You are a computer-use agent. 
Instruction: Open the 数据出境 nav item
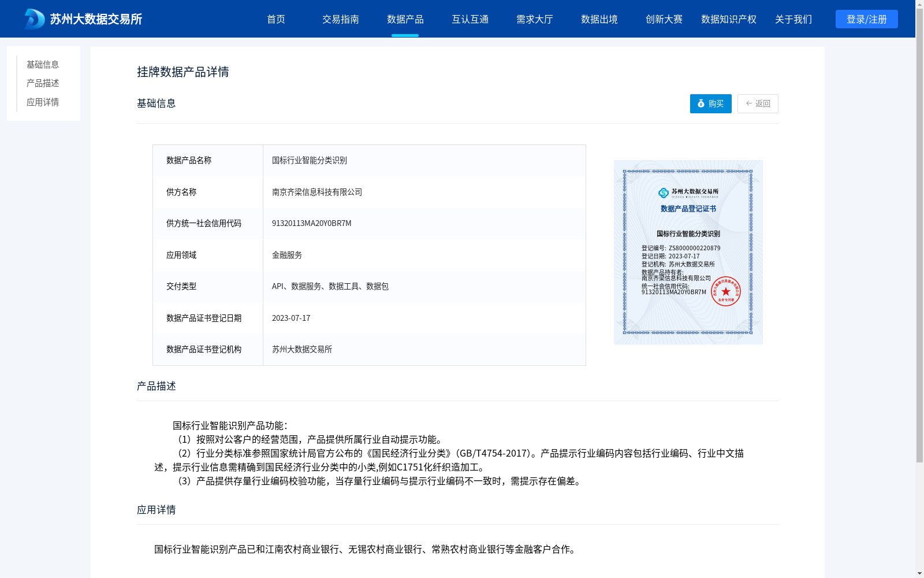click(x=599, y=19)
